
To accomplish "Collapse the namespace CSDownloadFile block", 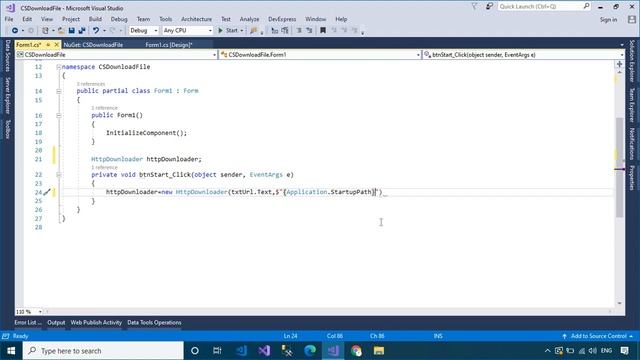I will pos(58,67).
